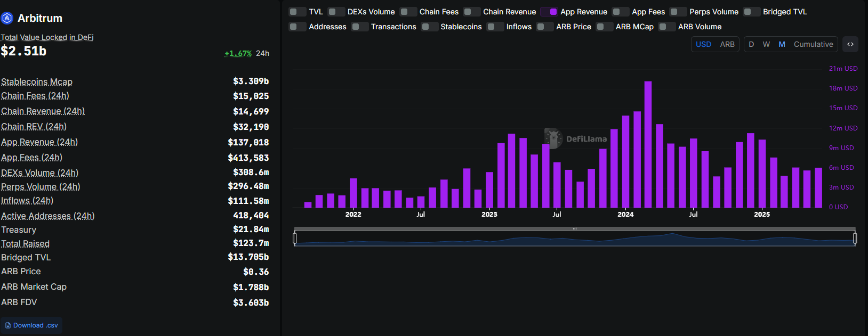
Task: Show the ARB MCap series
Action: [x=604, y=27]
